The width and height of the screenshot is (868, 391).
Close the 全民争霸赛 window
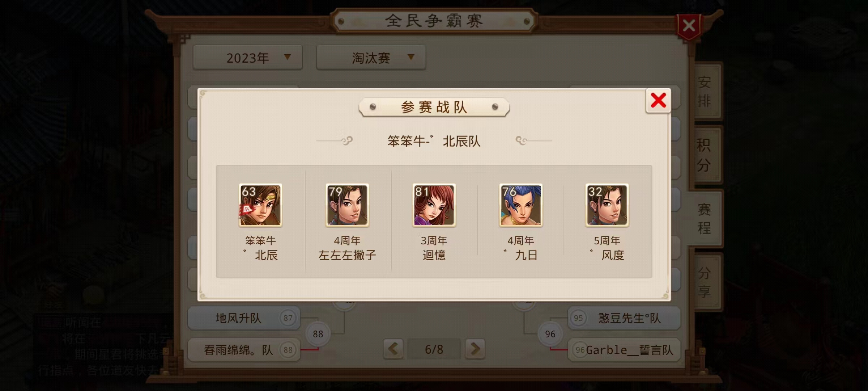tap(689, 26)
